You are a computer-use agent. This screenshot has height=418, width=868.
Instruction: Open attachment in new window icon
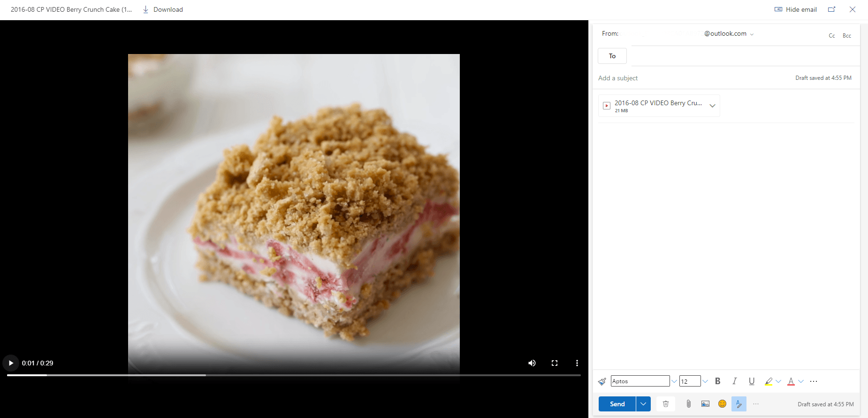point(831,9)
